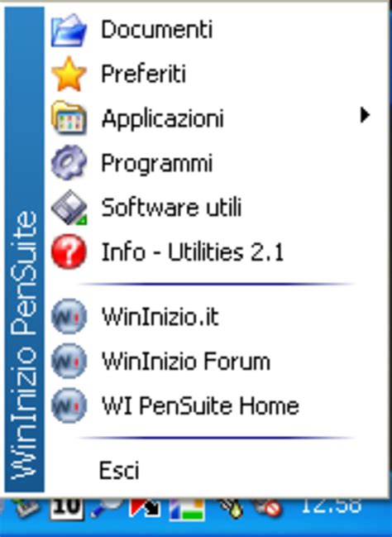Click the WinInizio Forum globe icon

click(69, 361)
